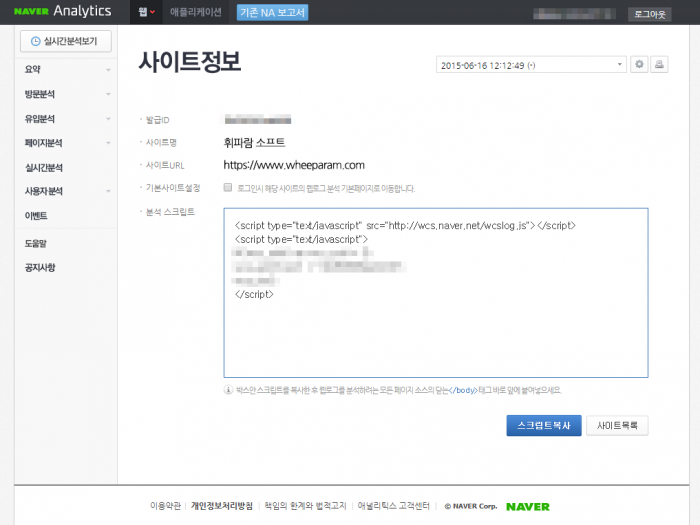The height and width of the screenshot is (525, 700).
Task: Open the date dropdown 2015-06-16 12:12:49
Action: (x=531, y=65)
